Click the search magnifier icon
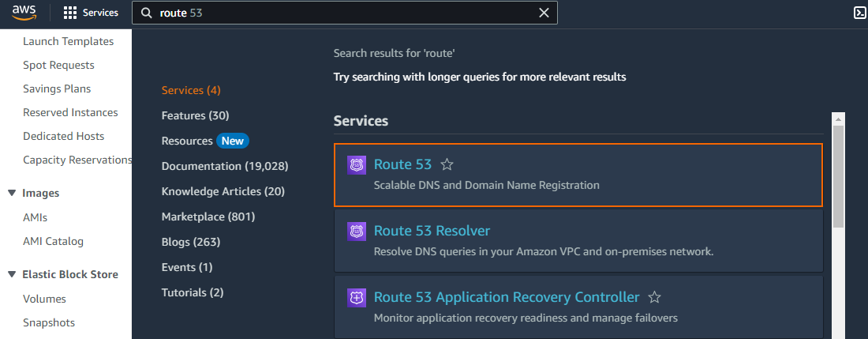Screen dimensions: 868x339 tap(147, 13)
